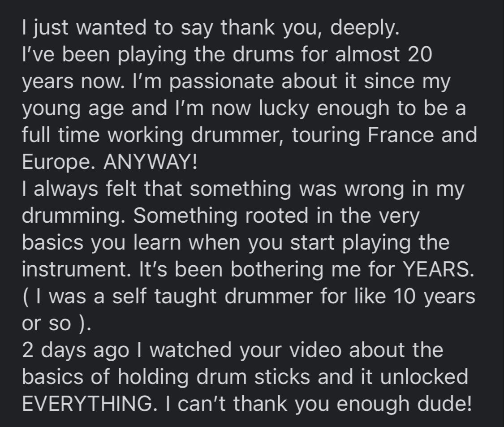
Task: Click the word "instrument." in the message
Action: 74,269
